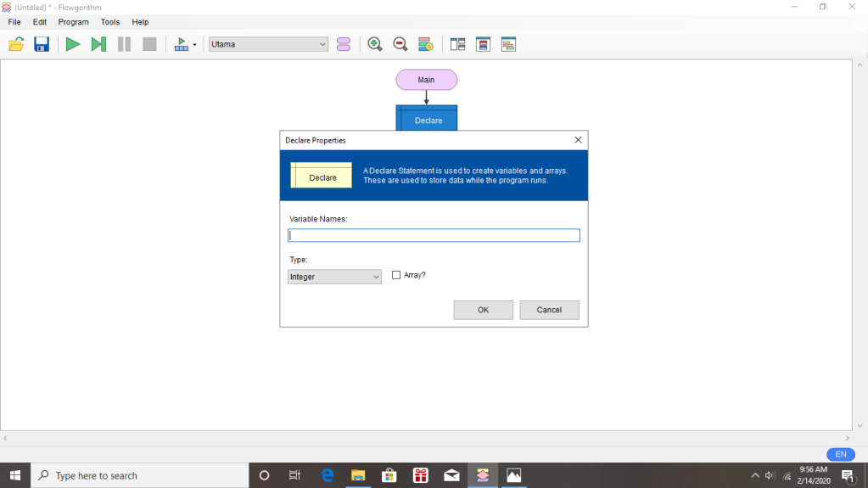
Task: Focus the Variable Names text field
Action: [x=434, y=236]
